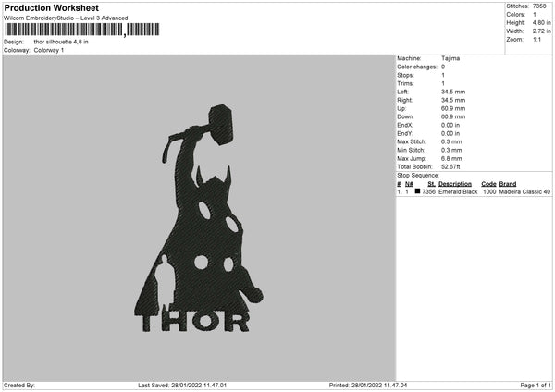Click the Right row label
This screenshot has width=555, height=392.
point(404,100)
